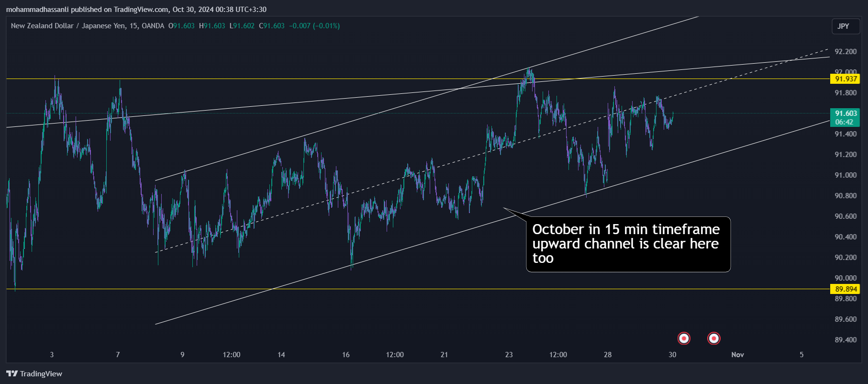Click the first red economic event marker
The image size is (868, 384).
684,339
